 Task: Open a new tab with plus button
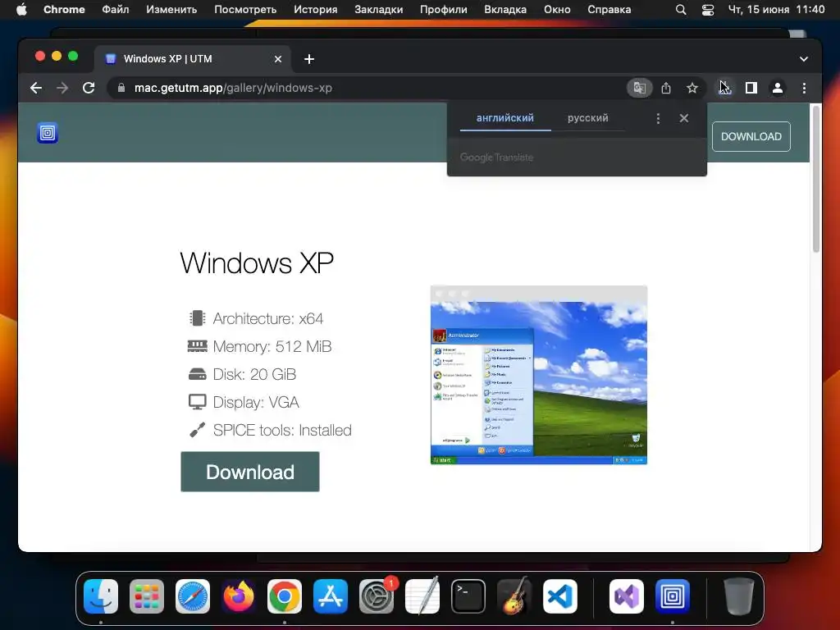(309, 59)
